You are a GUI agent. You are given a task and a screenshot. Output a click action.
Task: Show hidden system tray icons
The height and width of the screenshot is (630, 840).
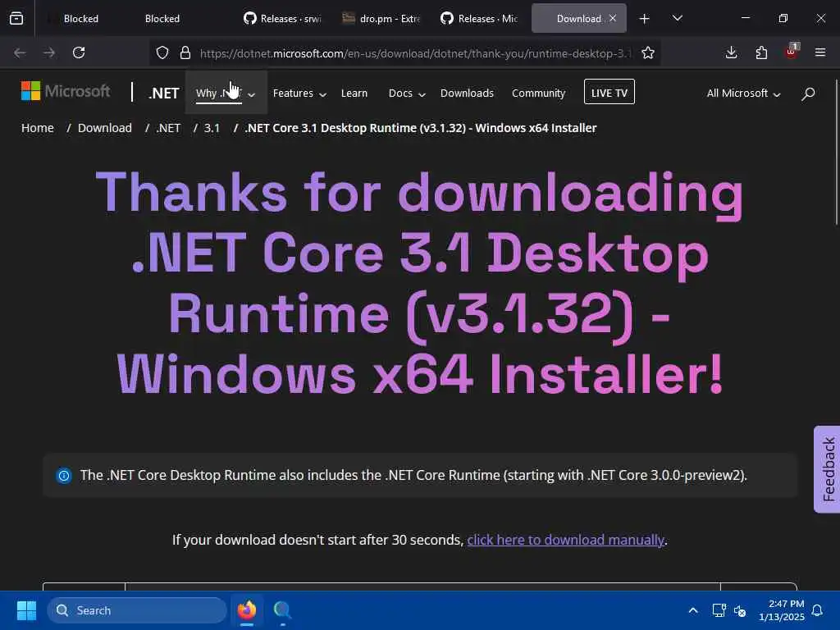[x=692, y=610]
